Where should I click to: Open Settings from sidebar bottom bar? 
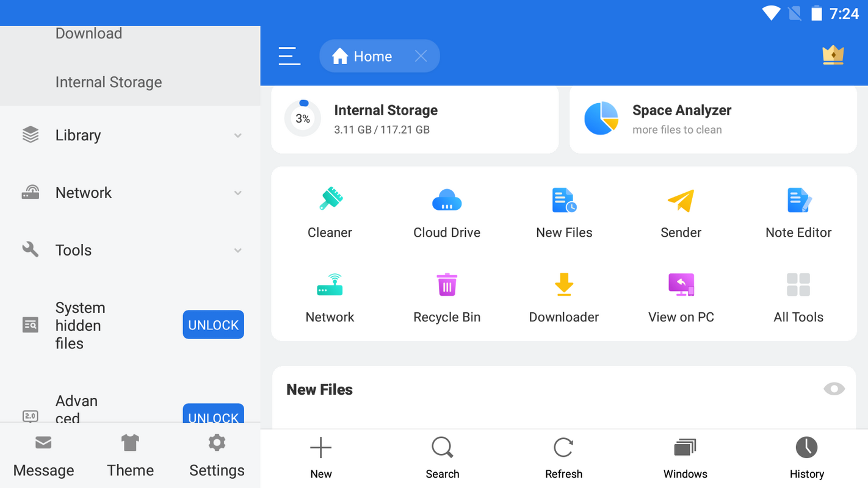coord(217,456)
